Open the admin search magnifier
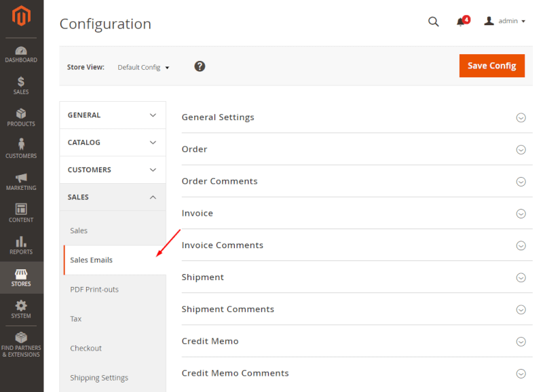The width and height of the screenshot is (543, 392). click(434, 21)
